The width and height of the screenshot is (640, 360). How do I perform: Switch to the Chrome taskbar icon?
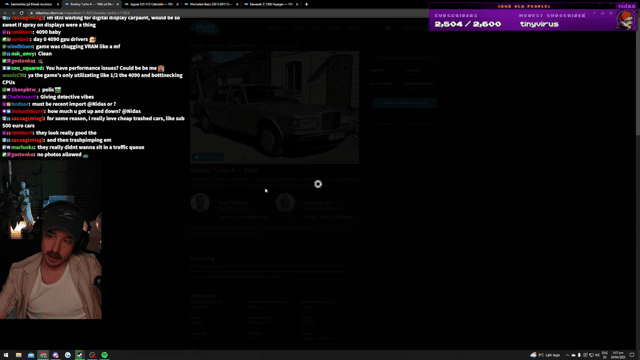pos(43,355)
